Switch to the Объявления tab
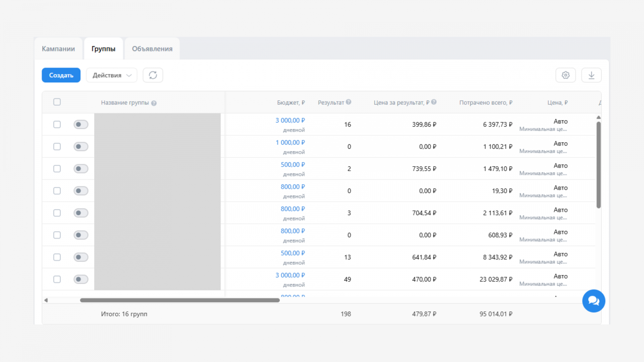Image resolution: width=644 pixels, height=362 pixels. coord(152,49)
